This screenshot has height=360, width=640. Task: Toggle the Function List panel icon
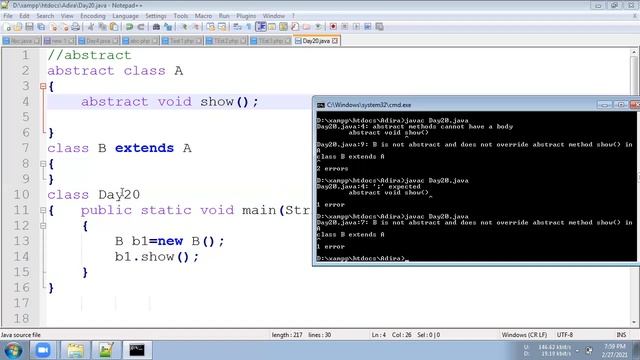pos(295,27)
